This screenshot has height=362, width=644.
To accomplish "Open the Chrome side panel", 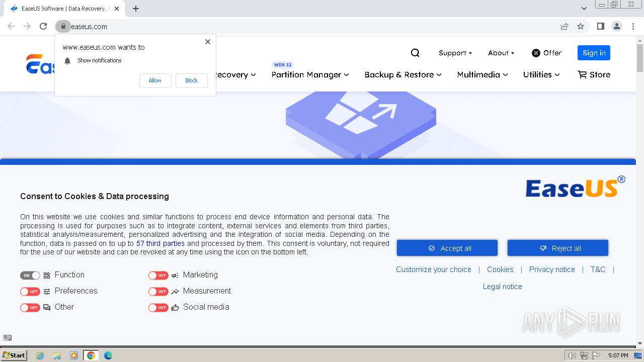I will (600, 26).
